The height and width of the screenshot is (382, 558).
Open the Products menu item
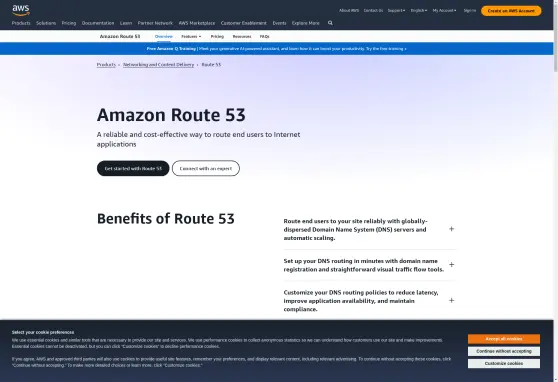point(21,23)
